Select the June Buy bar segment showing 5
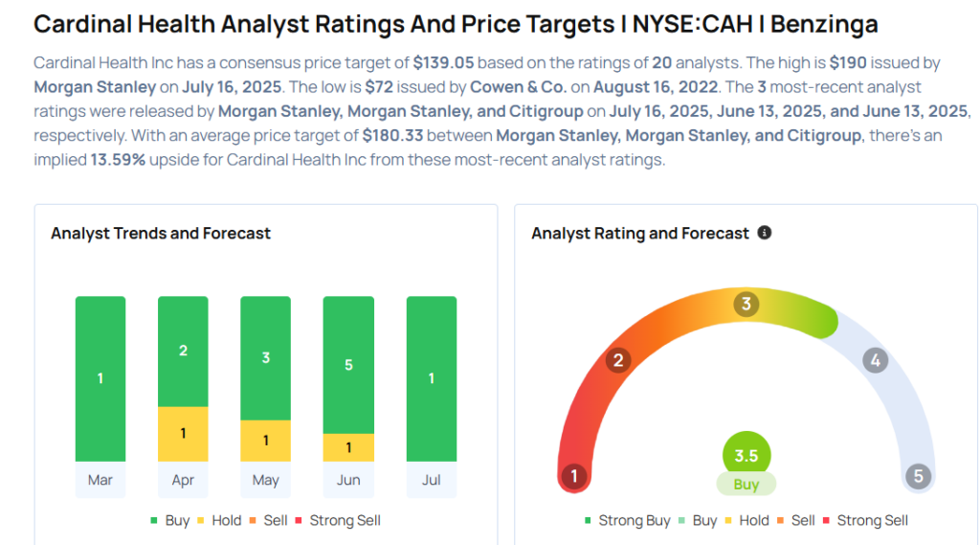980x545 pixels. tap(348, 365)
